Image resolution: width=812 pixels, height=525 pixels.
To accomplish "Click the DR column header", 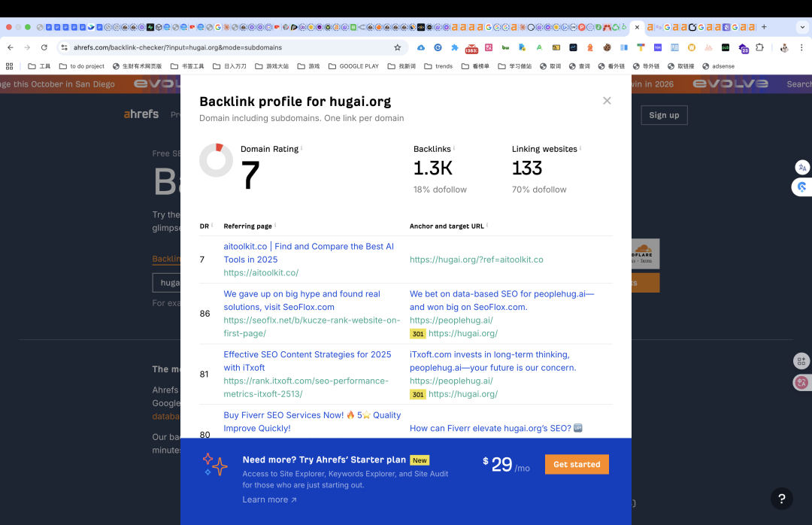I will coord(205,226).
